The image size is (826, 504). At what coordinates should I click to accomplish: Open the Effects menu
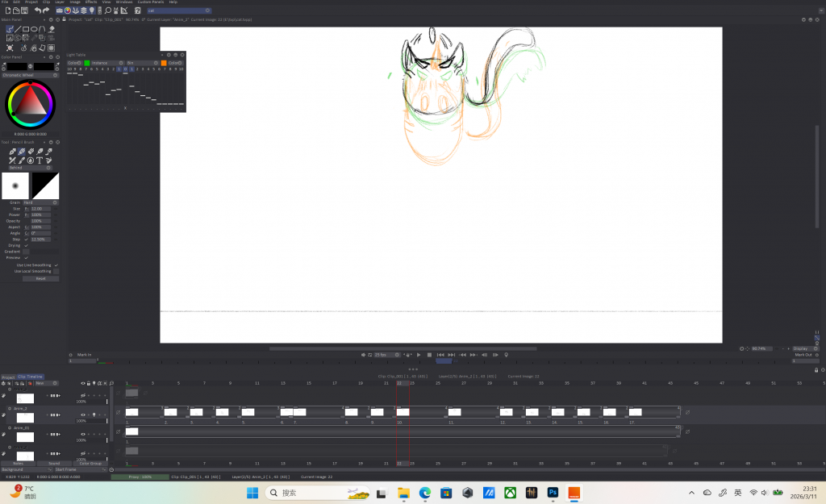click(91, 2)
